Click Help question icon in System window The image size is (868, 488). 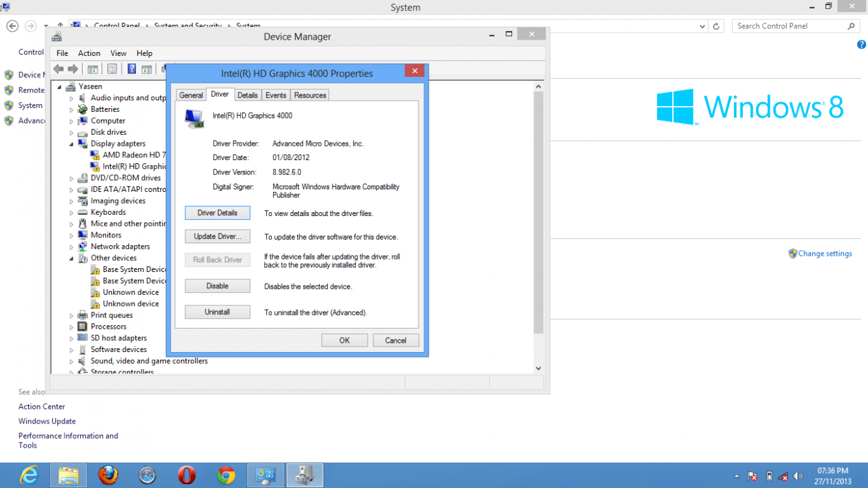[x=861, y=45]
